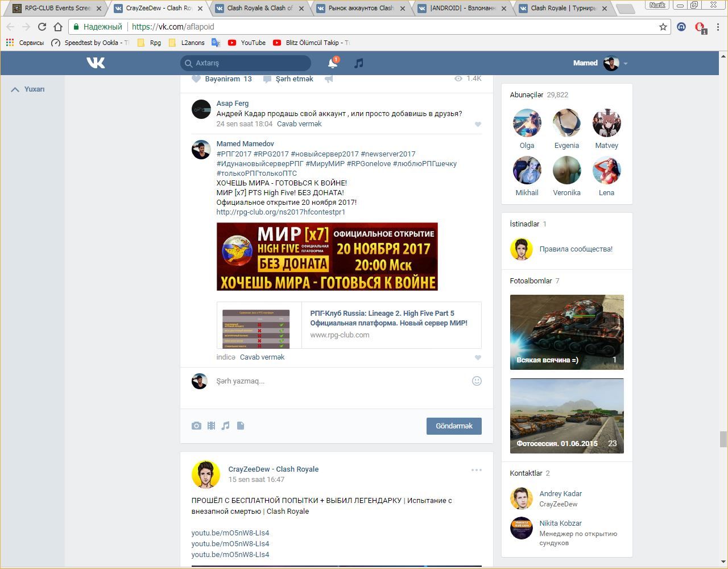Open the L2anons bookmark folder
This screenshot has height=569, width=728.
[187, 43]
